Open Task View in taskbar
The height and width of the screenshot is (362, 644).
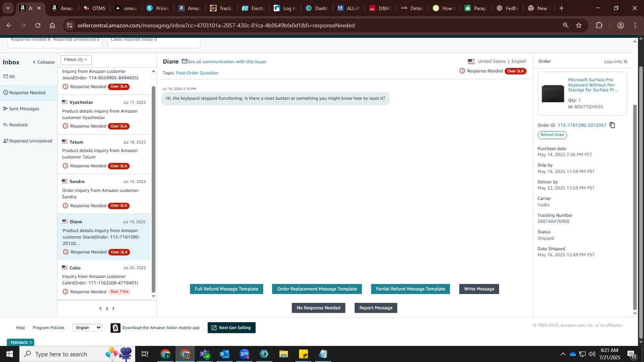(145, 354)
